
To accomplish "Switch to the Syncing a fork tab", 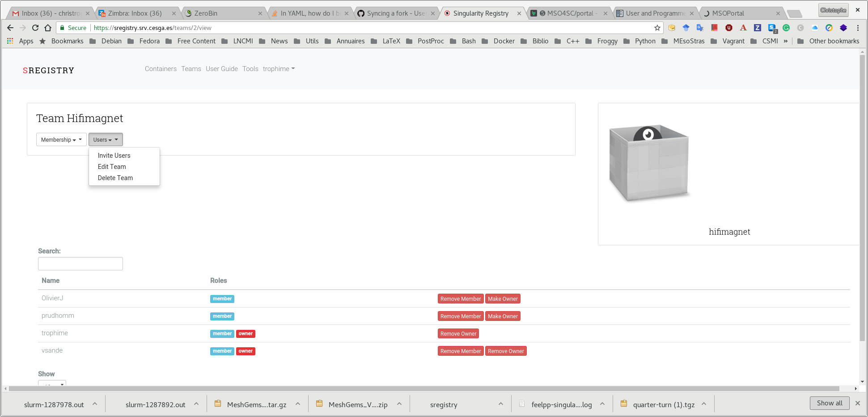I will pyautogui.click(x=396, y=13).
